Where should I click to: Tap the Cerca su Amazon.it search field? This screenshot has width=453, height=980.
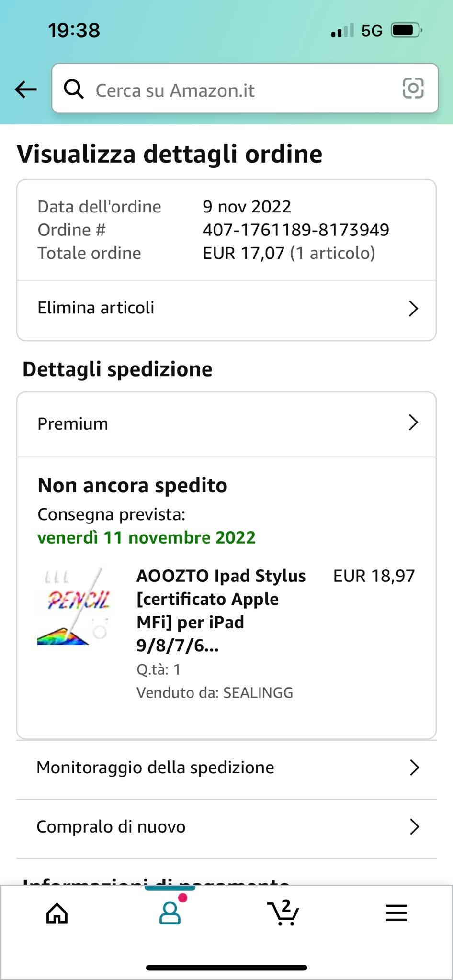click(x=230, y=90)
